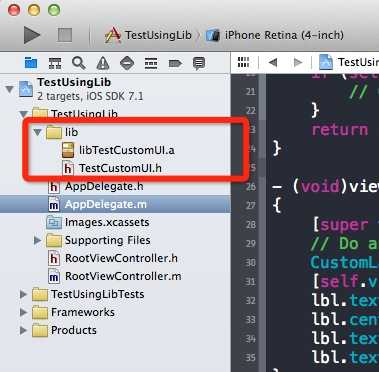
Task: Show the Project navigator
Action: [31, 63]
